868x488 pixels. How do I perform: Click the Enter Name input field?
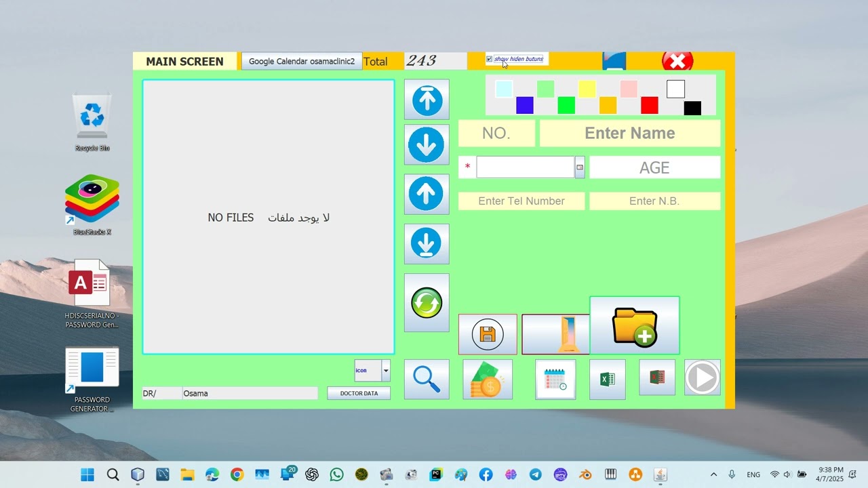coord(630,133)
